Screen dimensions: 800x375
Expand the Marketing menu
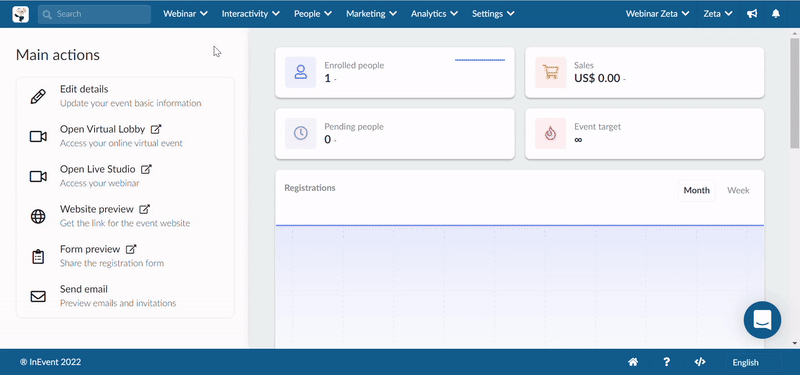[371, 14]
